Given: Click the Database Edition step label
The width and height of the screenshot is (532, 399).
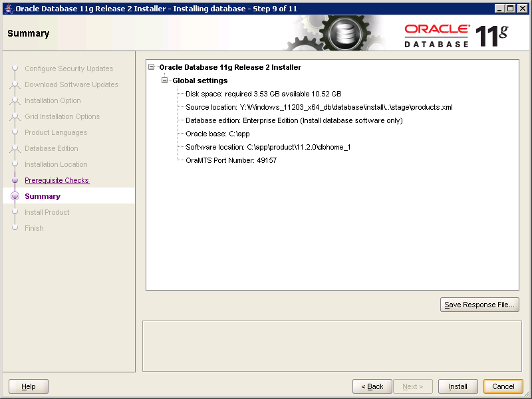Looking at the screenshot, I should click(51, 148).
